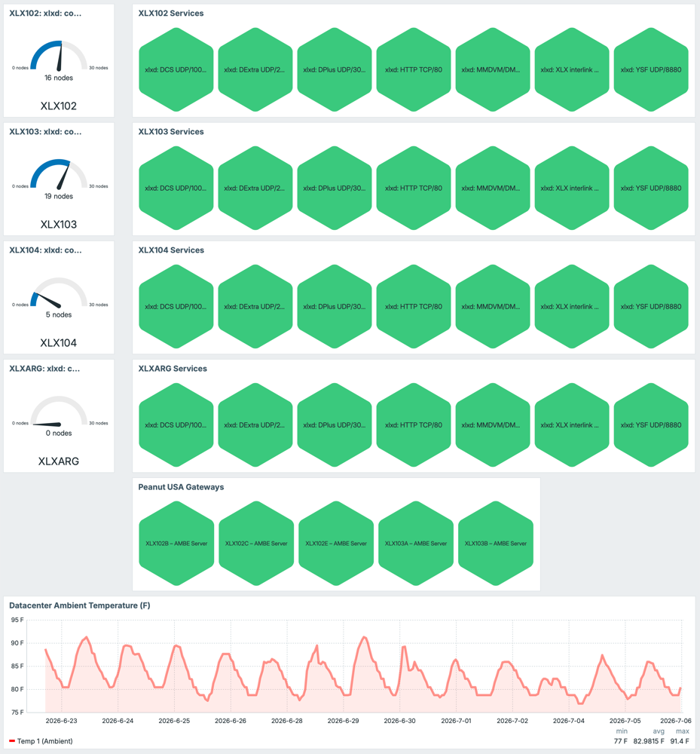Screen dimensions: 700x754
Task: Open XLX103 HTTP TCP/80 service hexagon
Action: [413, 188]
